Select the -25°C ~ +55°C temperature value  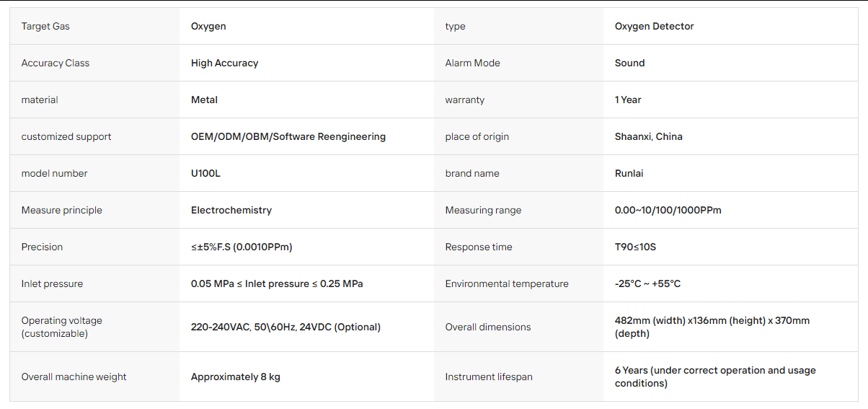(647, 283)
